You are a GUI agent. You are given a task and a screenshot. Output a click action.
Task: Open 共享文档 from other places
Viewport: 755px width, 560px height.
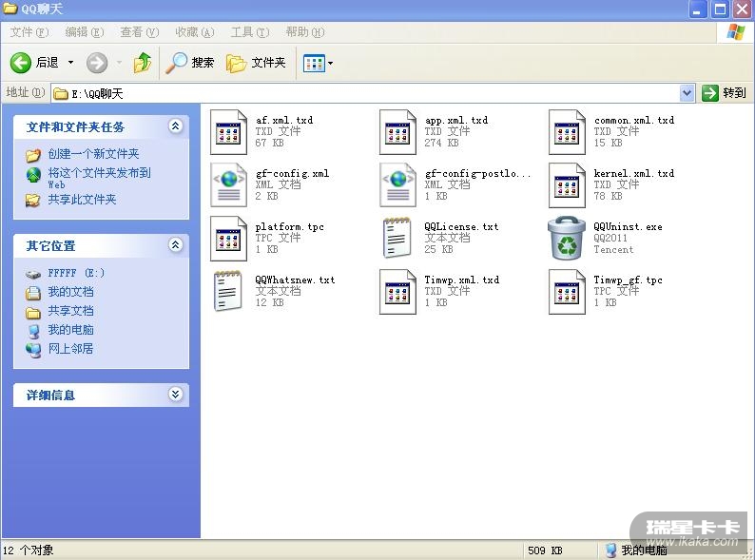point(70,311)
